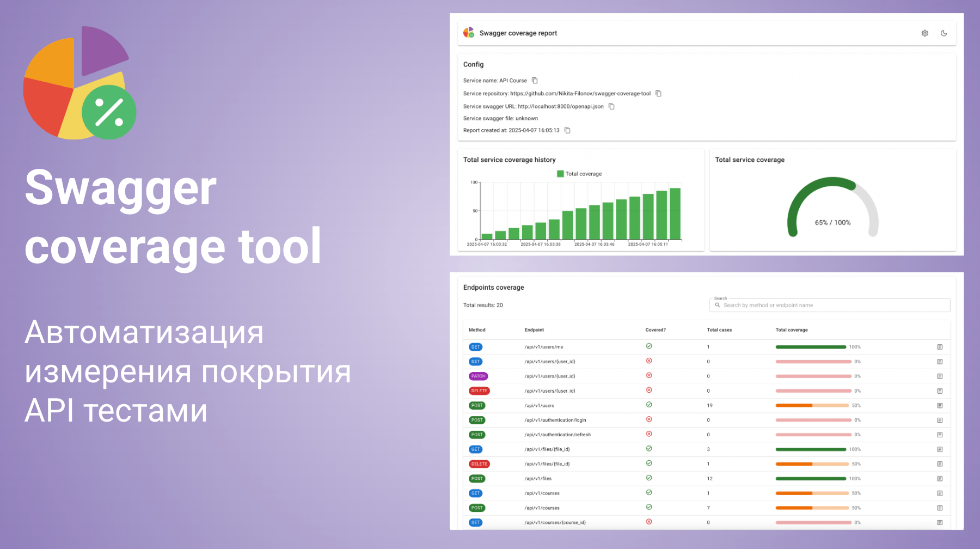This screenshot has height=549, width=980.
Task: Click the Total service coverage history heading
Action: point(510,160)
